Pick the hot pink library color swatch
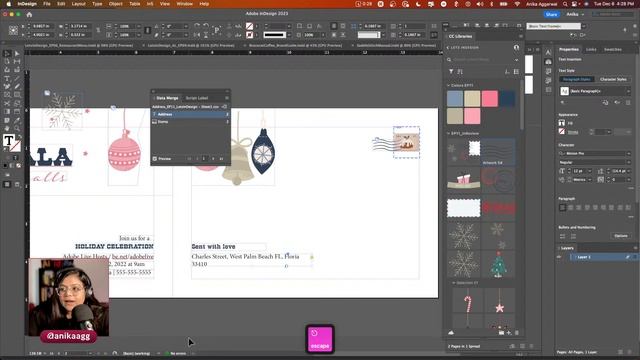This screenshot has height=360, width=640. click(x=489, y=98)
